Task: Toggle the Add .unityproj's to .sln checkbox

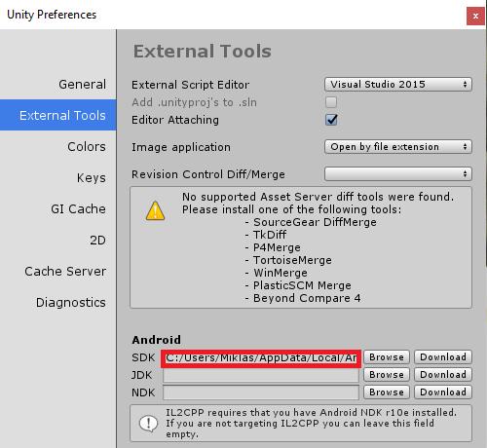Action: pyautogui.click(x=331, y=102)
